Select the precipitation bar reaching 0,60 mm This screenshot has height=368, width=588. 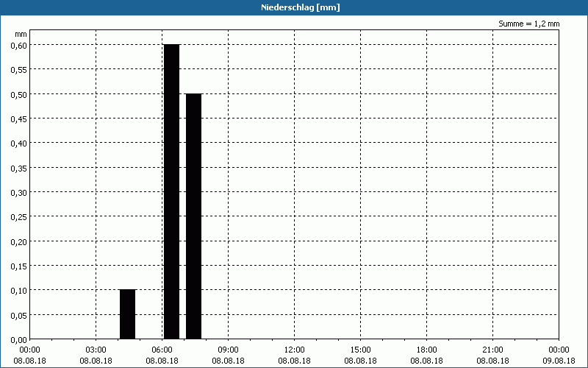tap(172, 191)
